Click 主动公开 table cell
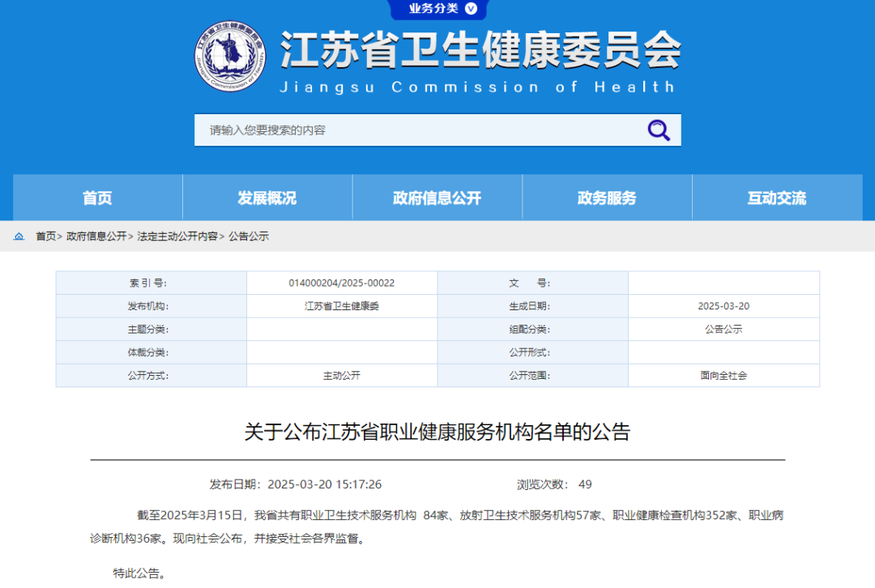The width and height of the screenshot is (875, 588). coord(342,376)
